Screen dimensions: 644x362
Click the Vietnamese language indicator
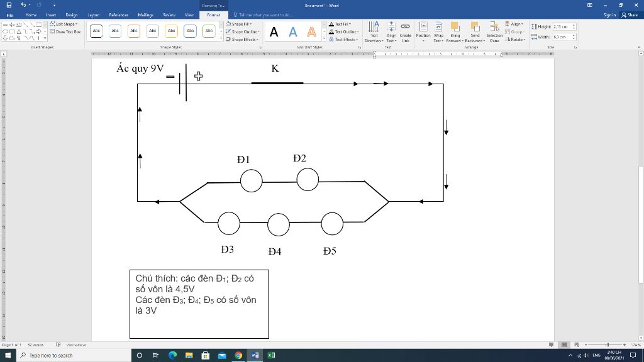pyautogui.click(x=76, y=345)
